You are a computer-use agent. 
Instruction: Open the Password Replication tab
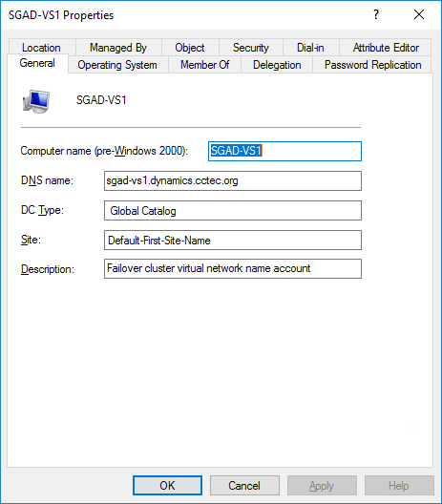tap(372, 65)
